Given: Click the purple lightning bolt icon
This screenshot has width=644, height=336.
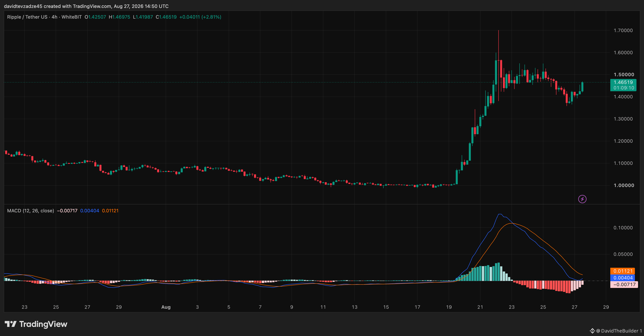Looking at the screenshot, I should (582, 199).
